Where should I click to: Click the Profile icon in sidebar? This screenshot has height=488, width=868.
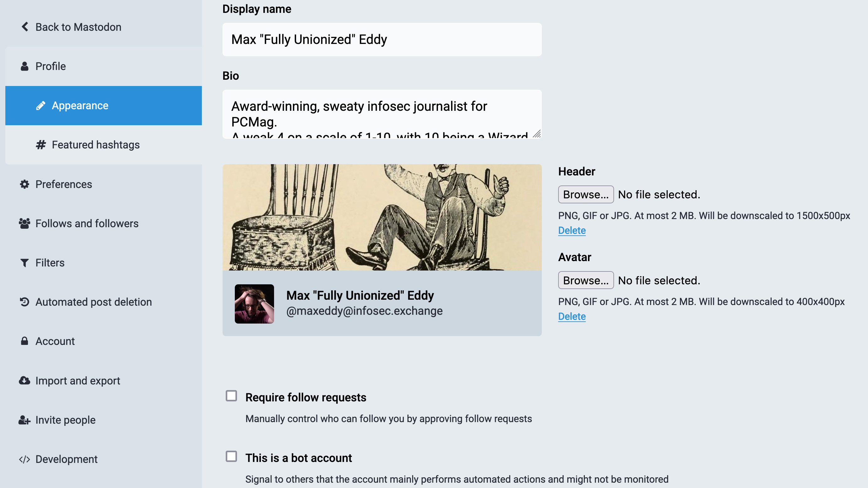[x=24, y=66]
